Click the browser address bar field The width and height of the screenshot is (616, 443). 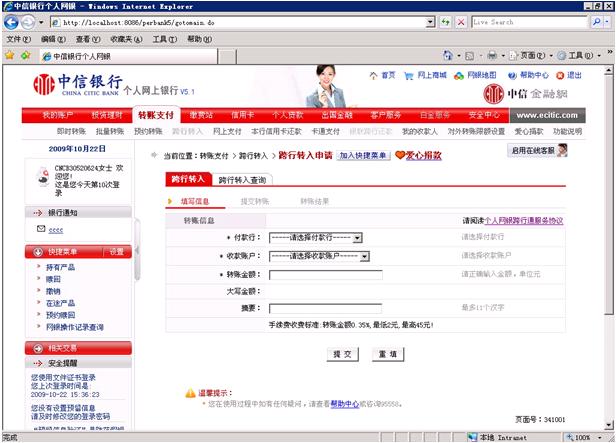pyautogui.click(x=238, y=22)
